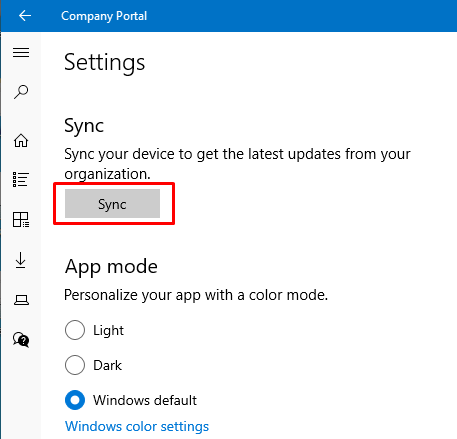457x439 pixels.
Task: Go back using the arrow in title bar
Action: [25, 16]
